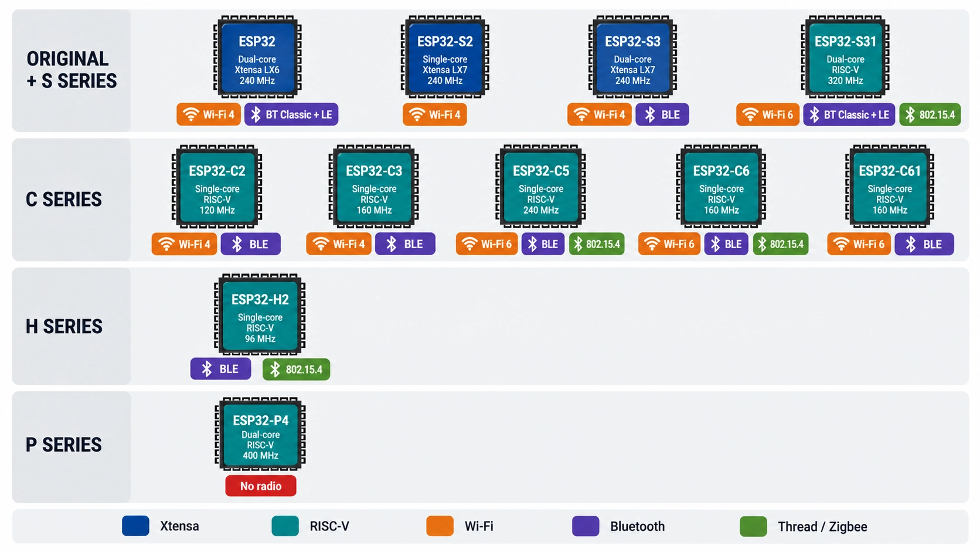
Task: Select the ESP32-S3 chip icon
Action: point(632,57)
